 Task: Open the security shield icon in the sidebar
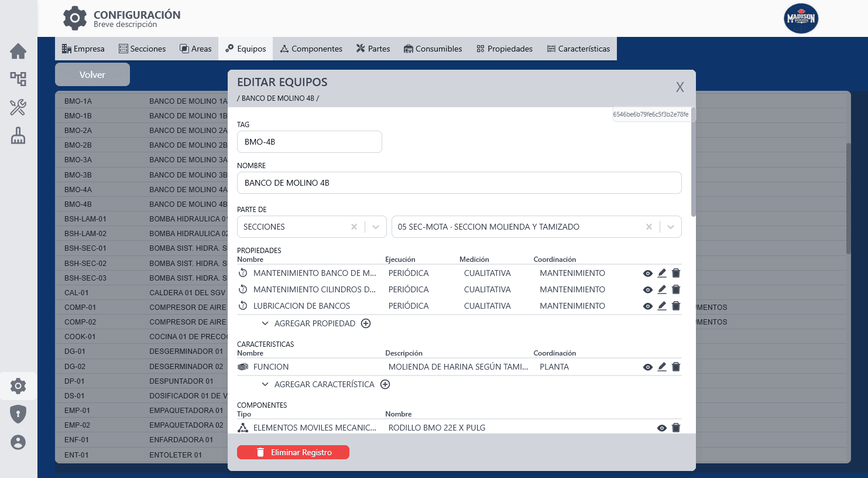[x=18, y=414]
